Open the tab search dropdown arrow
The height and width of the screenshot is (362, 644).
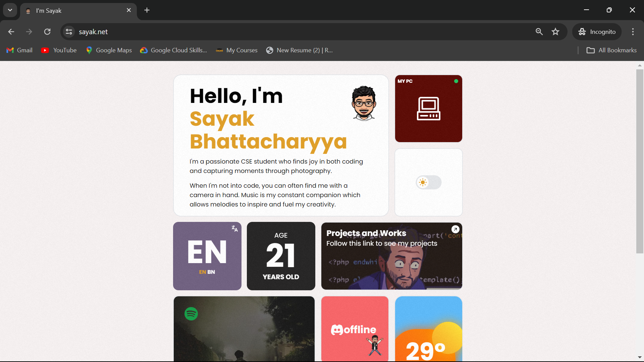pyautogui.click(x=10, y=10)
